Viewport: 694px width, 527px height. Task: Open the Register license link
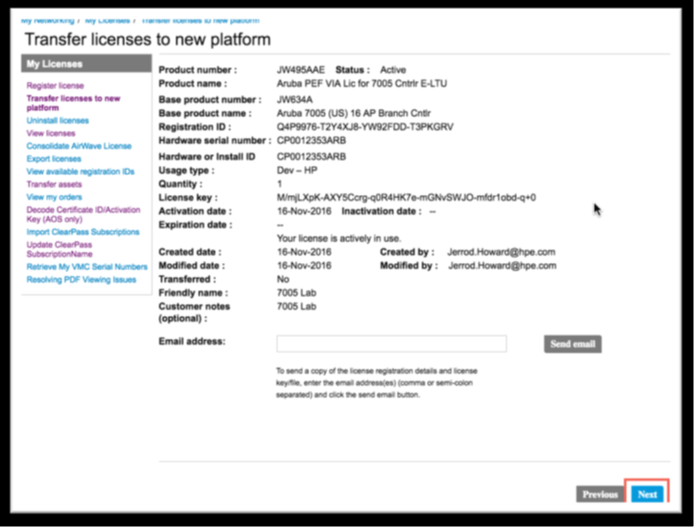[x=55, y=86]
